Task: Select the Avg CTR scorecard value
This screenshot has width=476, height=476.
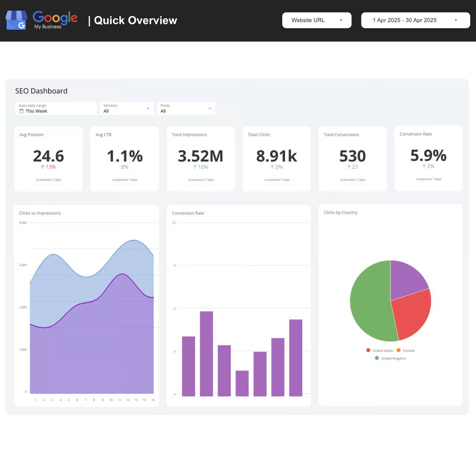Action: 124,156
